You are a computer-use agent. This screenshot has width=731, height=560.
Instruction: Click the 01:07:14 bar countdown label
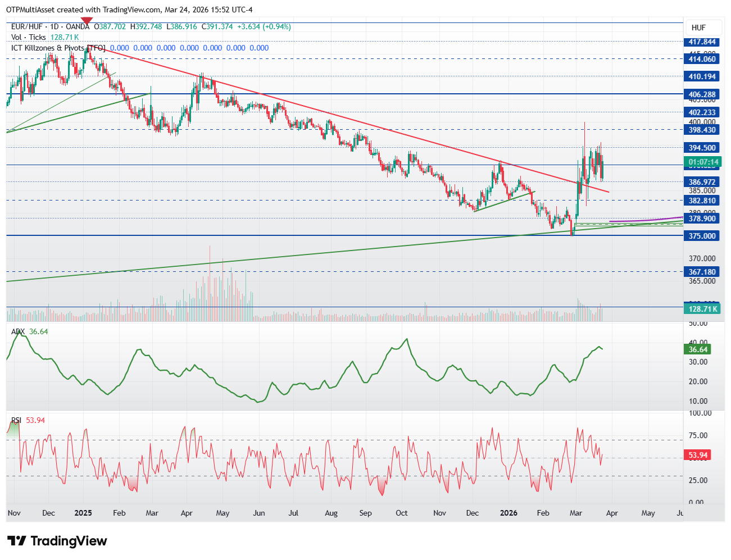tap(702, 162)
